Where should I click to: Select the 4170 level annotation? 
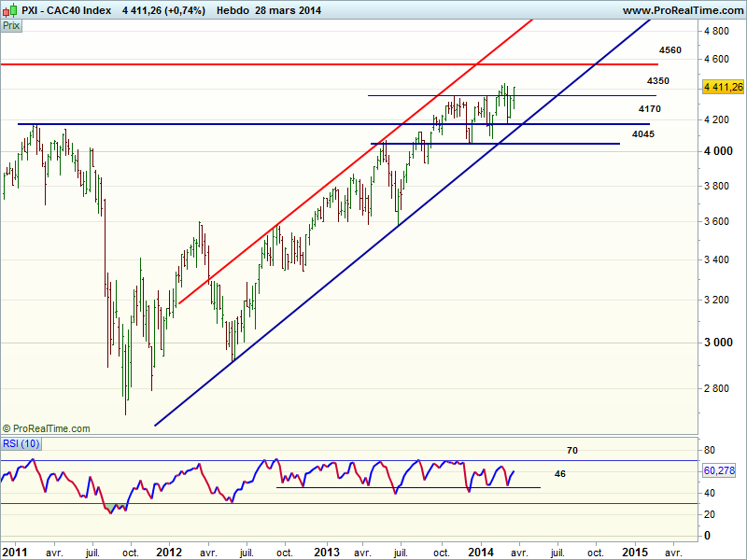click(650, 109)
